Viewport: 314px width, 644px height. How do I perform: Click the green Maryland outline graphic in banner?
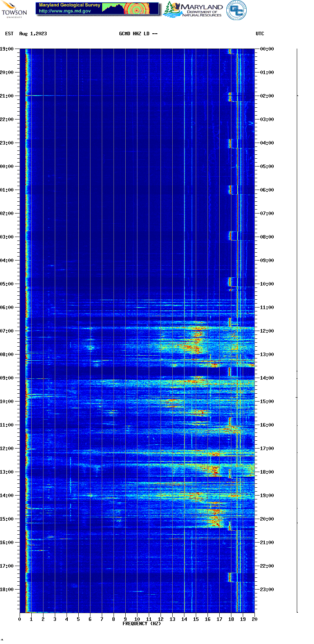click(113, 8)
